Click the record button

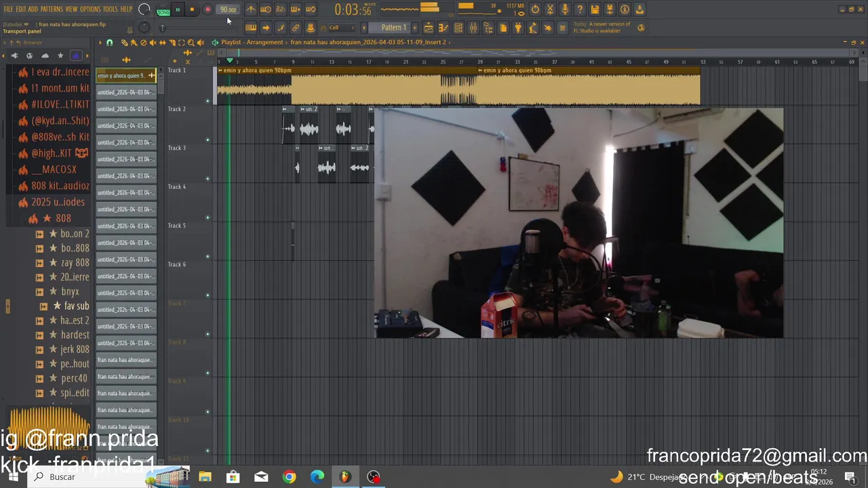pyautogui.click(x=208, y=9)
